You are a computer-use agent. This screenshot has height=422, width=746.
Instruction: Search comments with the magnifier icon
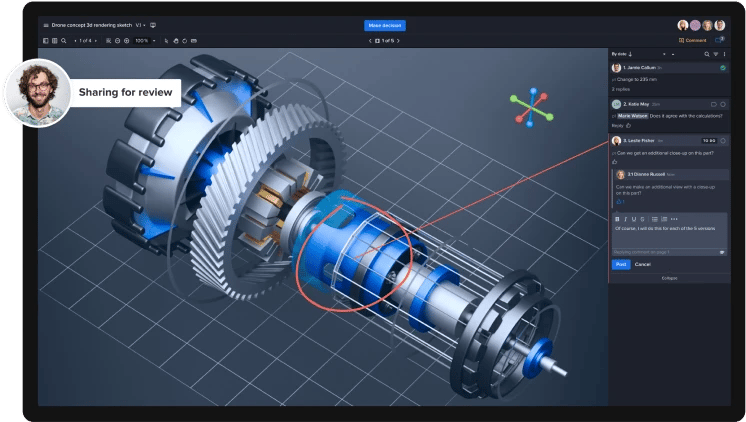[706, 53]
